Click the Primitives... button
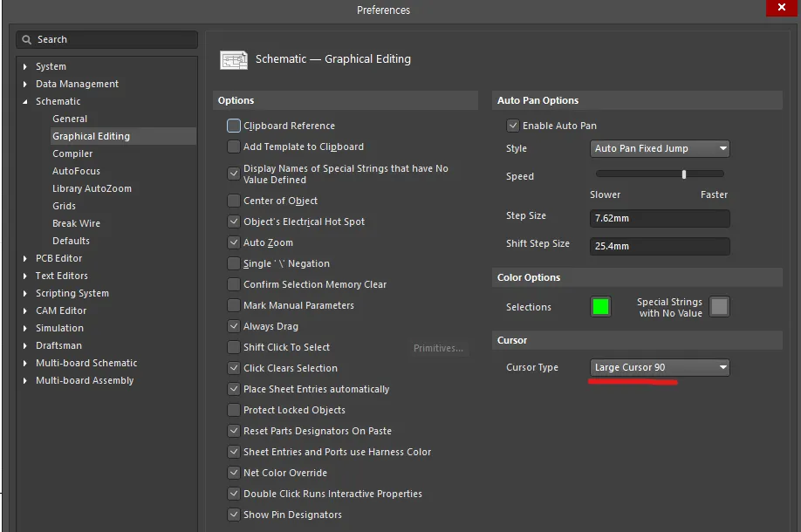801x532 pixels. (x=438, y=348)
